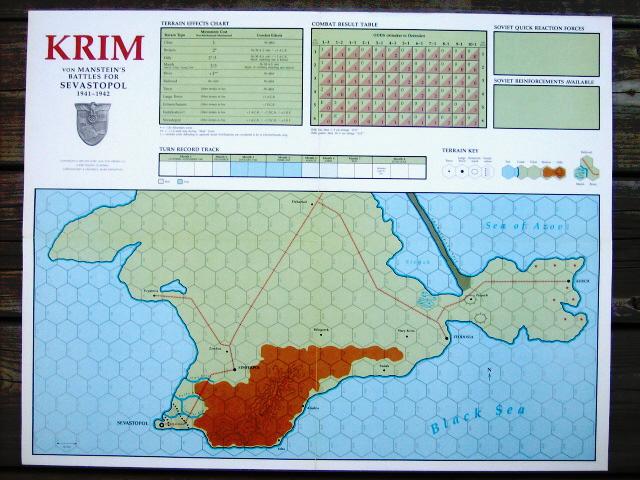Screen dimensions: 640x480
Task: Click the Simferopol city dot
Action: [235, 367]
